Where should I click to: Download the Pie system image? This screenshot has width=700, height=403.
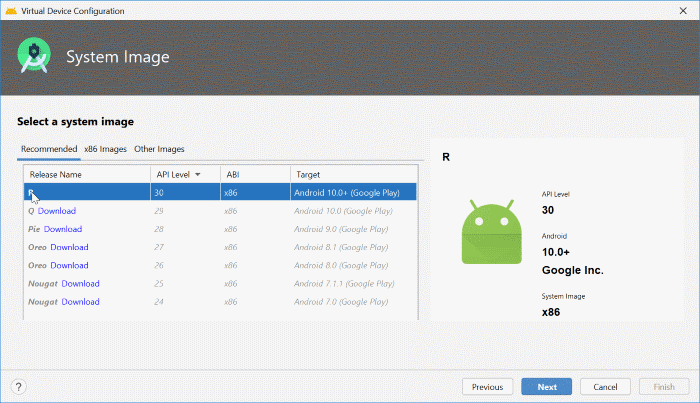63,229
